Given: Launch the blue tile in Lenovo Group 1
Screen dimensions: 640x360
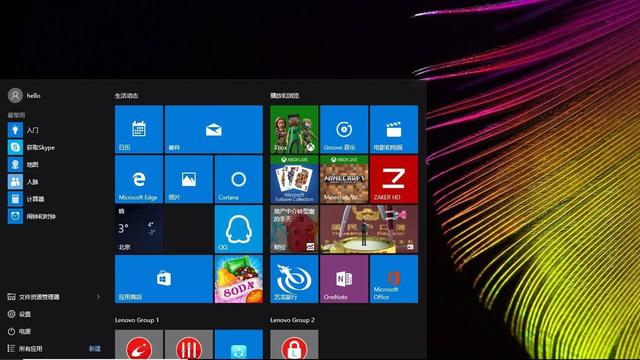Looking at the screenshot, I should (x=238, y=345).
